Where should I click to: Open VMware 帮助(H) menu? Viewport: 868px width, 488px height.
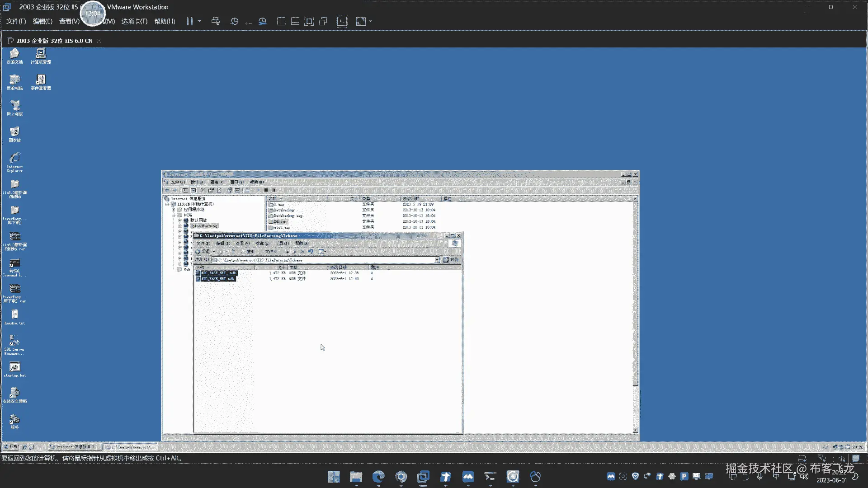point(165,21)
